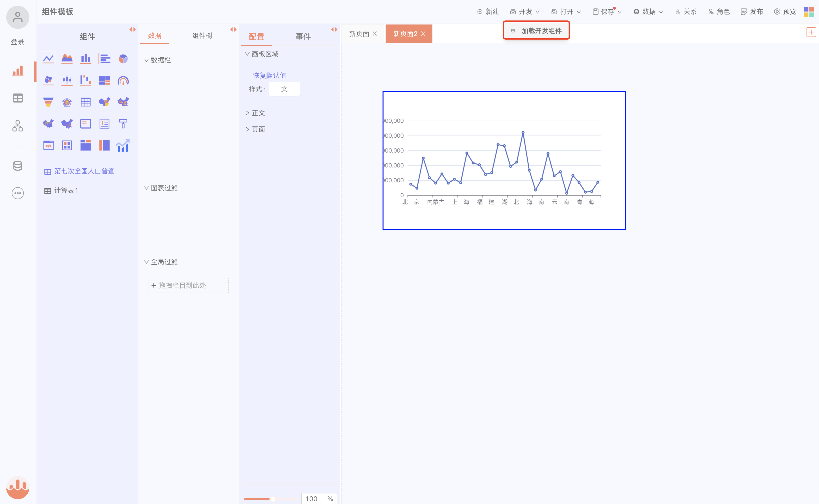This screenshot has width=819, height=504.
Task: Select the radar chart icon
Action: pyautogui.click(x=67, y=102)
